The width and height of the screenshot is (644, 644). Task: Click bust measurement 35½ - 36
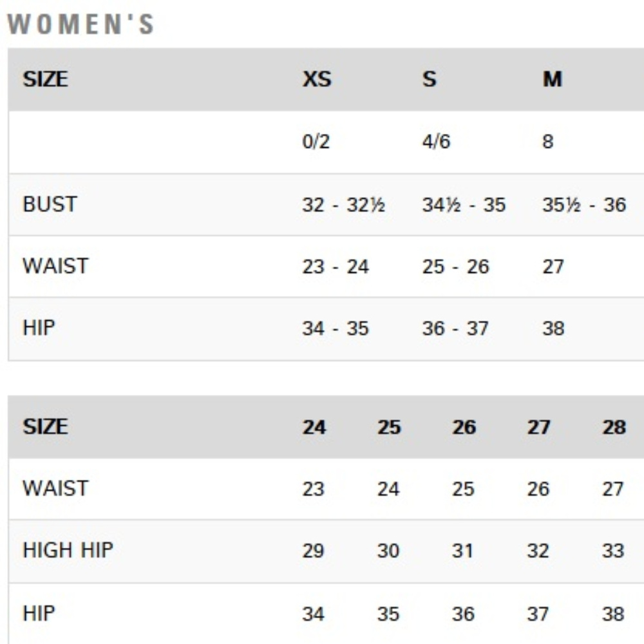point(584,205)
